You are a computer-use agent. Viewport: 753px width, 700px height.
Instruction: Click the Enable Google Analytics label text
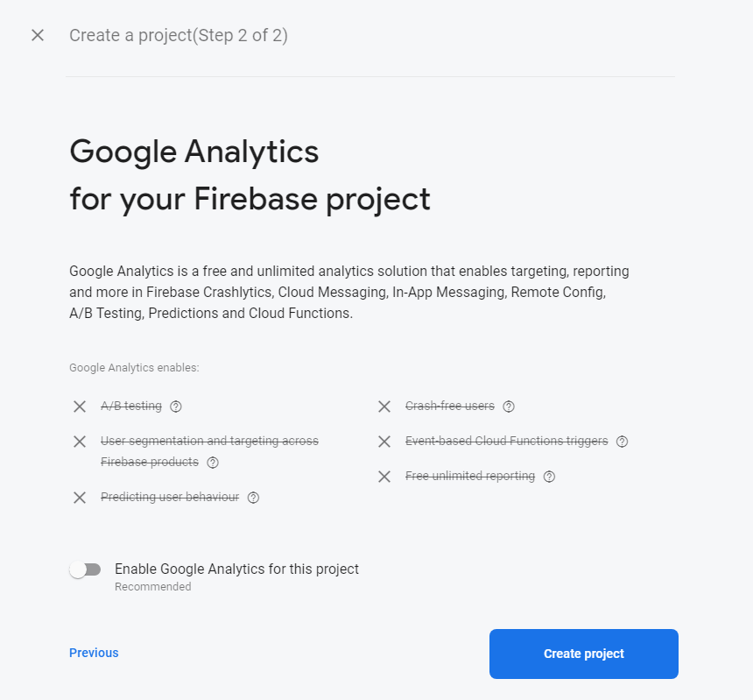tap(236, 569)
